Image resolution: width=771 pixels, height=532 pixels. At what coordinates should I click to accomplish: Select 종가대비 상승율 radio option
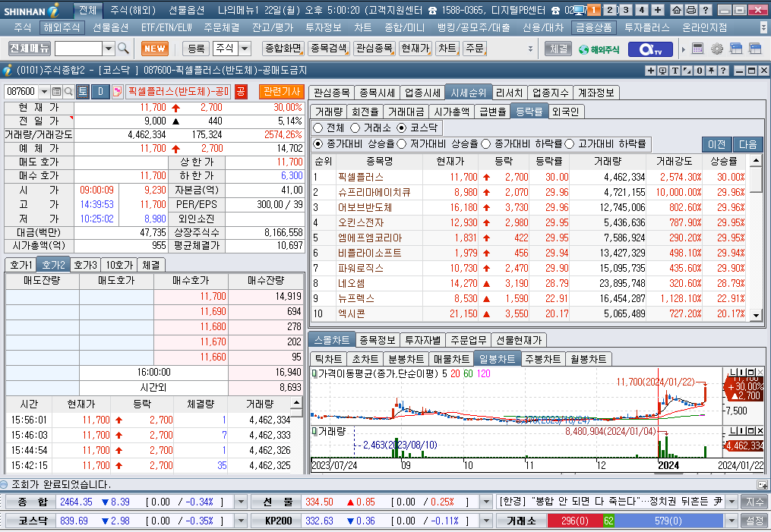[x=318, y=144]
